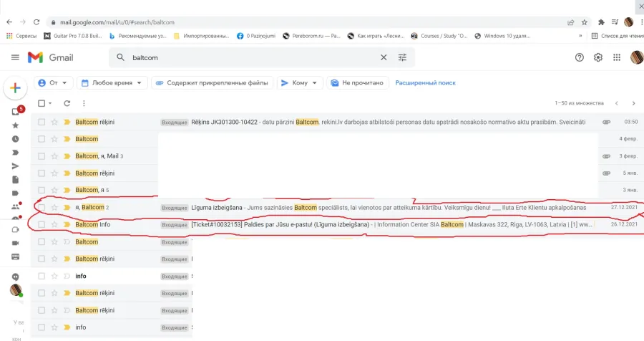Open Расширенный поиск link
Viewport: 644px width, 341px height.
click(426, 82)
